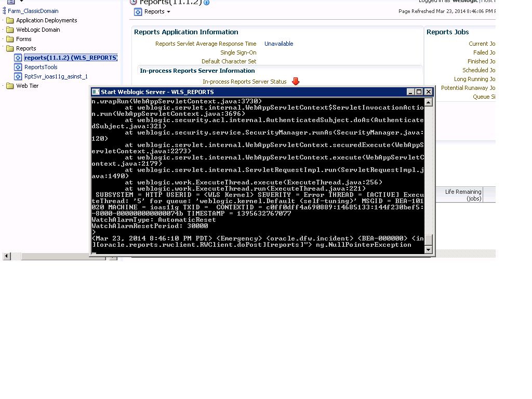This screenshot has width=532, height=399.
Task: Click the Farm_ClassicDomain farm icon
Action: click(x=4, y=11)
